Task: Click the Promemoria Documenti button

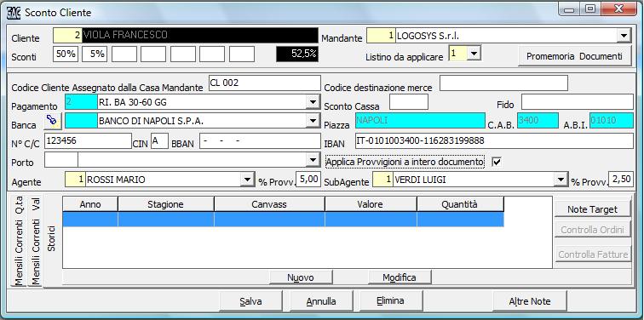Action: click(575, 57)
